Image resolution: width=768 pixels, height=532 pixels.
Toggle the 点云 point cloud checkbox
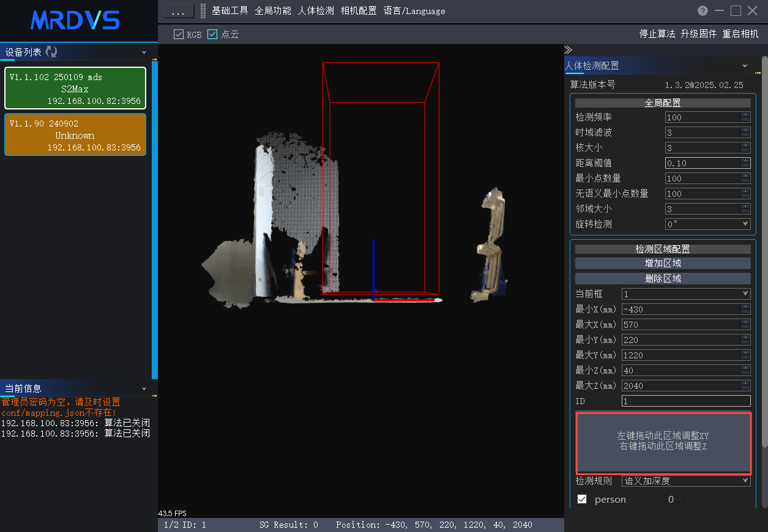pyautogui.click(x=212, y=34)
